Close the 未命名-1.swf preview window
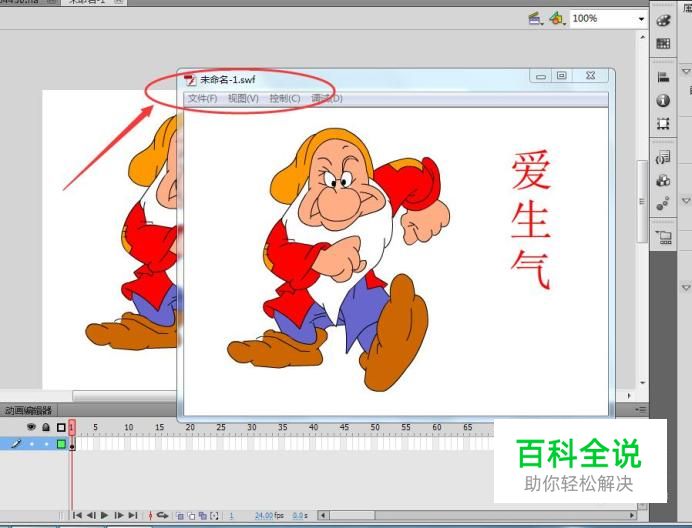 click(590, 76)
